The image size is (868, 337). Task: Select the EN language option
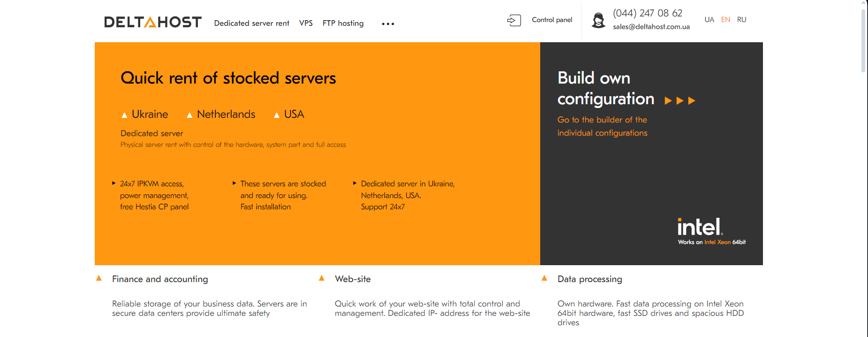(725, 20)
